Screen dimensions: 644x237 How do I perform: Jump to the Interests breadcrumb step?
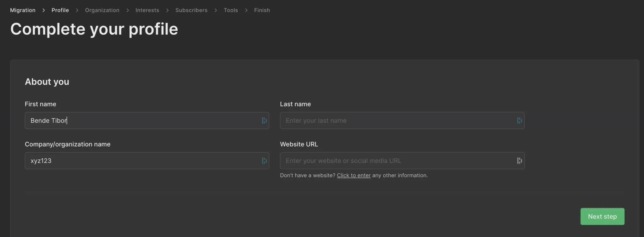pos(147,10)
